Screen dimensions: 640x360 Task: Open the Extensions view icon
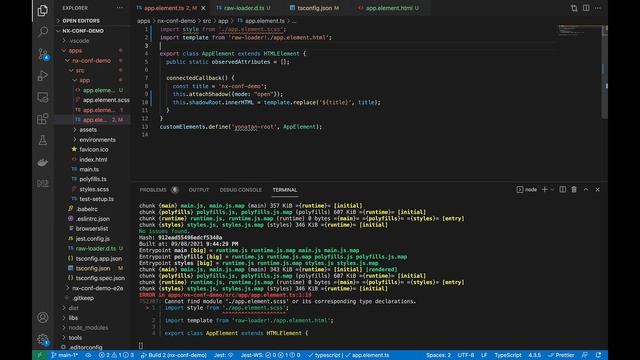(x=42, y=119)
